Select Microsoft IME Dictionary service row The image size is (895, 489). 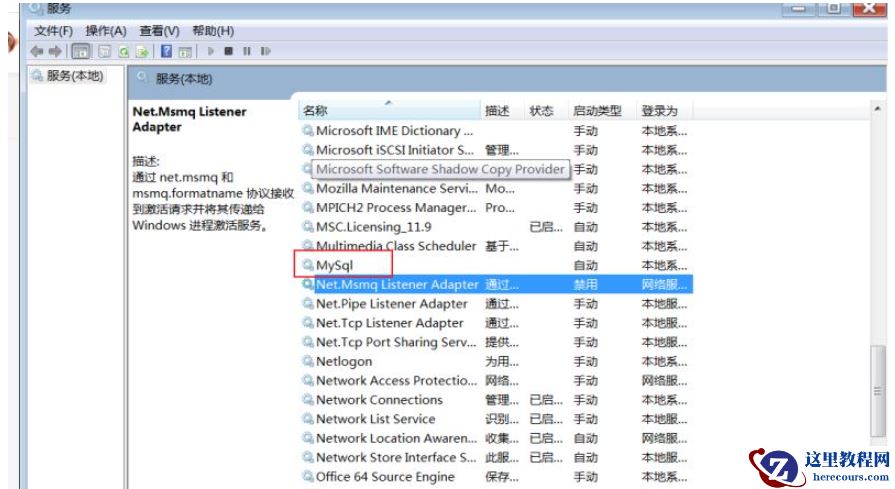coord(497,131)
